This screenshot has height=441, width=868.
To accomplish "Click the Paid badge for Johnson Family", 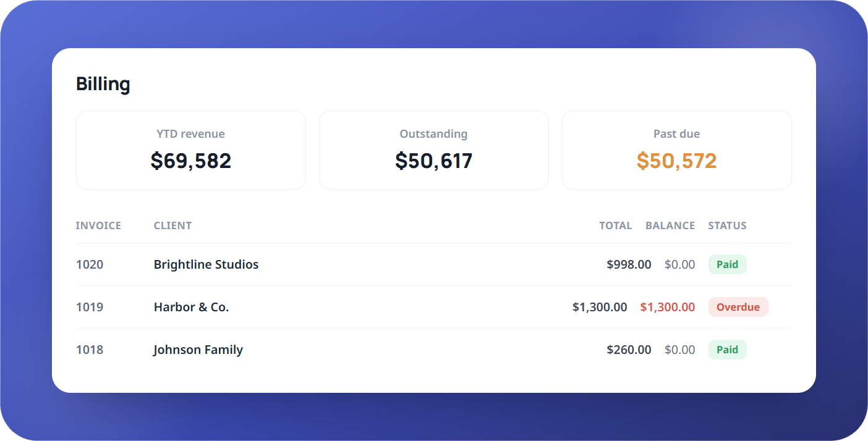I will pos(728,350).
